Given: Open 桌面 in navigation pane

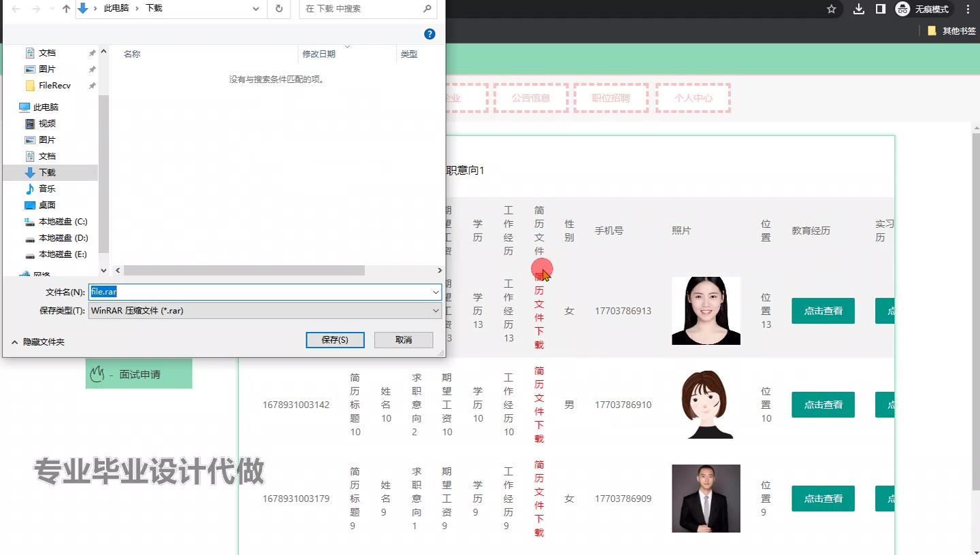Looking at the screenshot, I should click(x=47, y=205).
